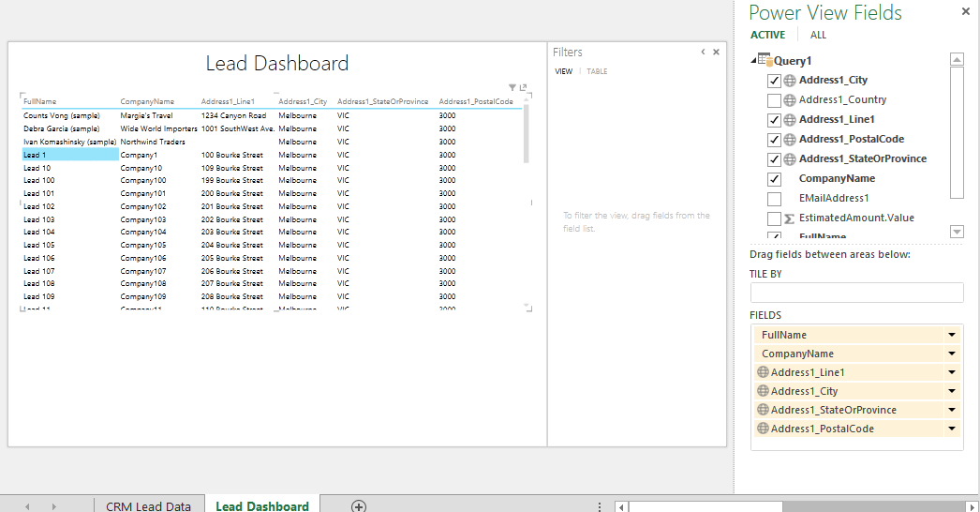Click the table filter funnel icon
Screen dimensions: 980x512
512,87
